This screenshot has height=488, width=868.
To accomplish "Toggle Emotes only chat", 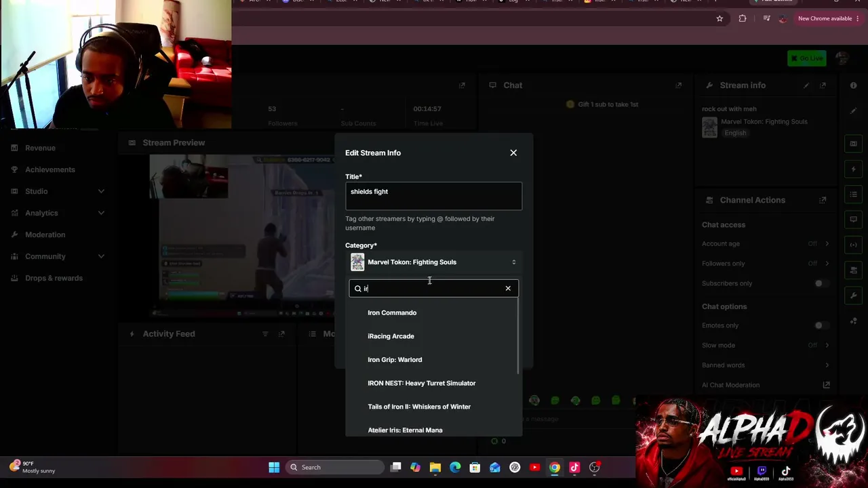I will [821, 325].
